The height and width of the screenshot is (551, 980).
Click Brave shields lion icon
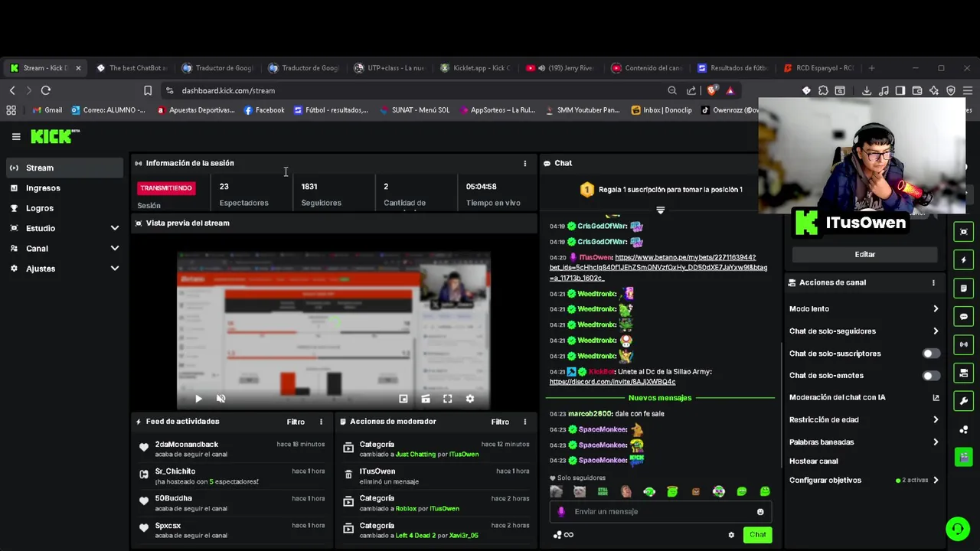click(712, 90)
